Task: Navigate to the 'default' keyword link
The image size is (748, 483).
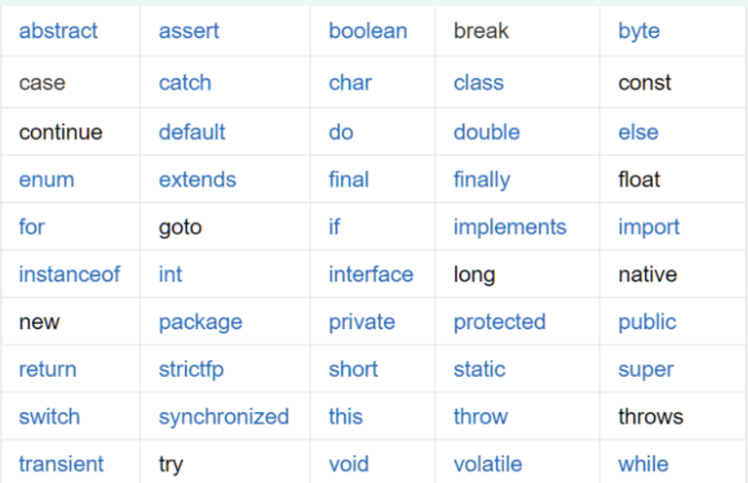Action: (192, 132)
